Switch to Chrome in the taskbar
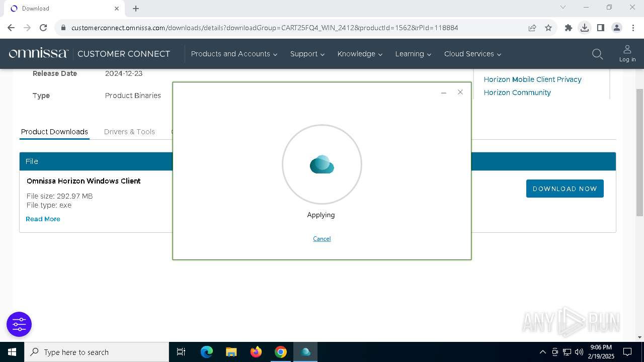The width and height of the screenshot is (644, 362). point(281,352)
